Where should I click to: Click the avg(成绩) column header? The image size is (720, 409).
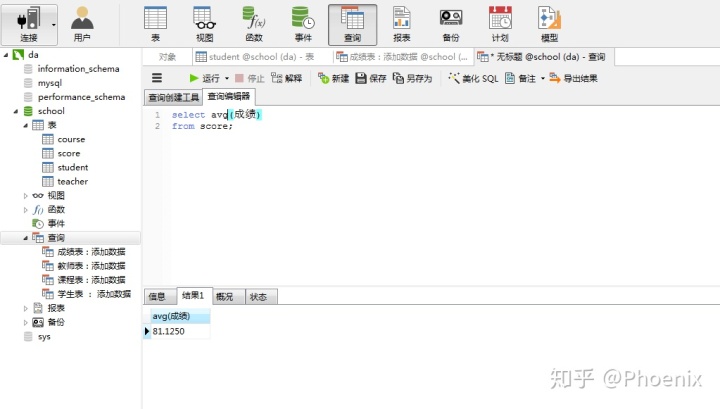(180, 316)
